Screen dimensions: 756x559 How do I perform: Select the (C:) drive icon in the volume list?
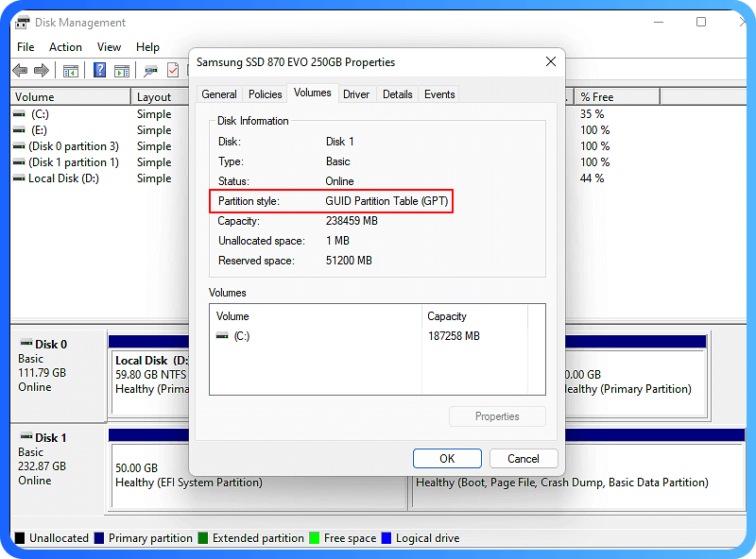(x=19, y=114)
